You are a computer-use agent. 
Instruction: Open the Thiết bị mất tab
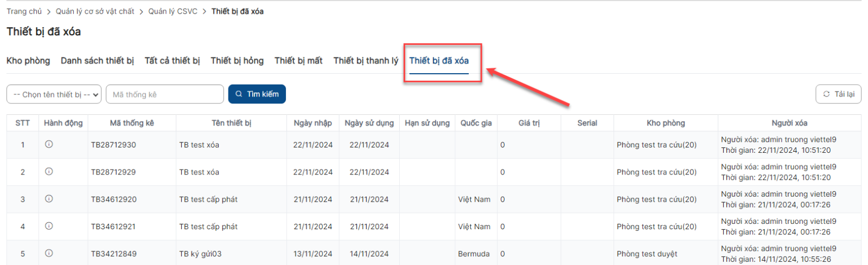pos(298,61)
